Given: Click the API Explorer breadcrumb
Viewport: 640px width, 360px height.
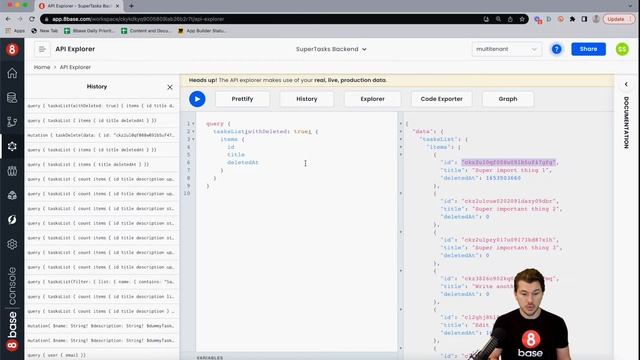Looking at the screenshot, I should click(x=76, y=67).
